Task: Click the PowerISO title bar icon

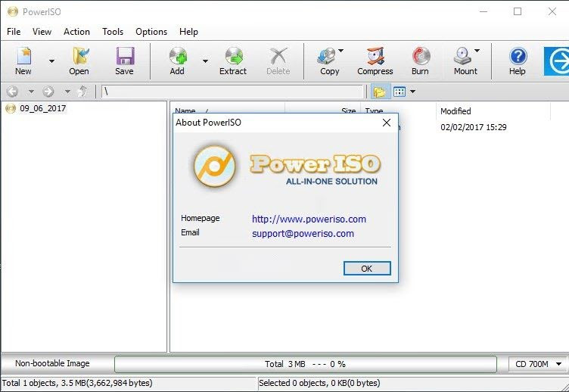Action: (13, 11)
